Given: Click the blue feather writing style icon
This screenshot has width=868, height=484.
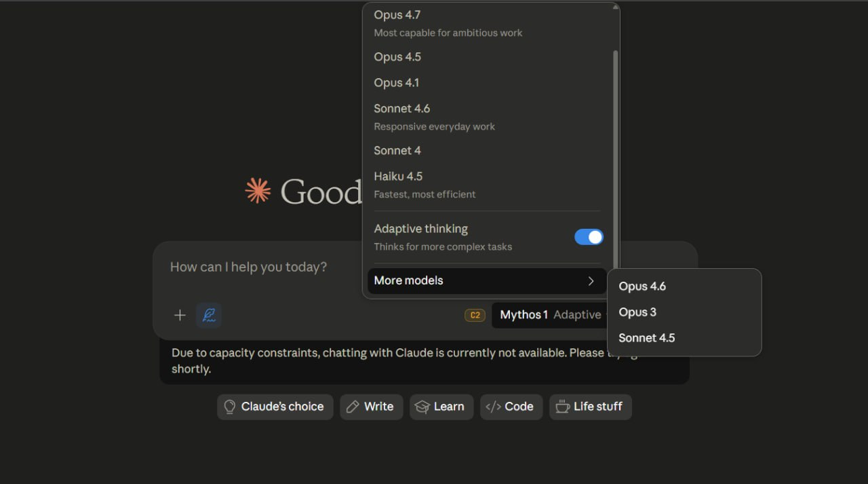Looking at the screenshot, I should tap(209, 315).
